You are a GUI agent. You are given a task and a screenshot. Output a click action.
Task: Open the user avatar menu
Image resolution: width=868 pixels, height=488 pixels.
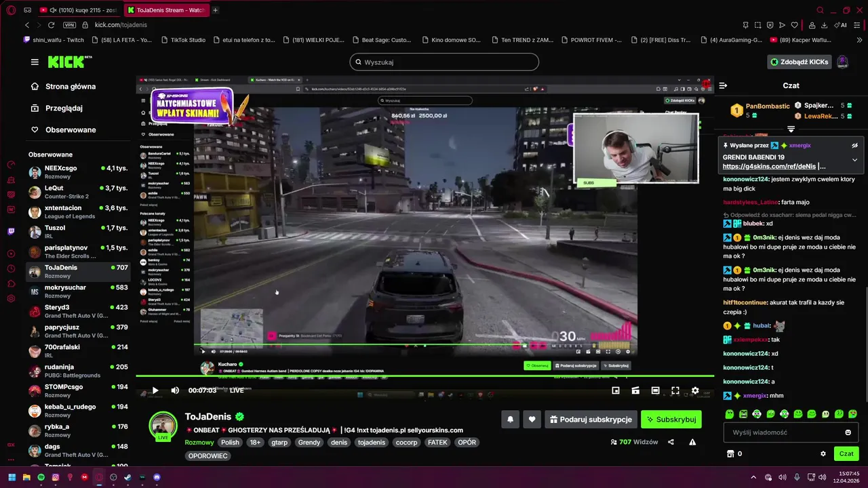[x=843, y=62]
